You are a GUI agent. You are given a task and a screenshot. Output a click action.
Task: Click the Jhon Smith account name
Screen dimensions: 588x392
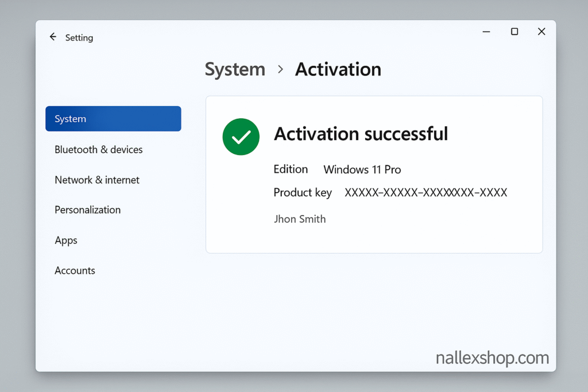[300, 219]
